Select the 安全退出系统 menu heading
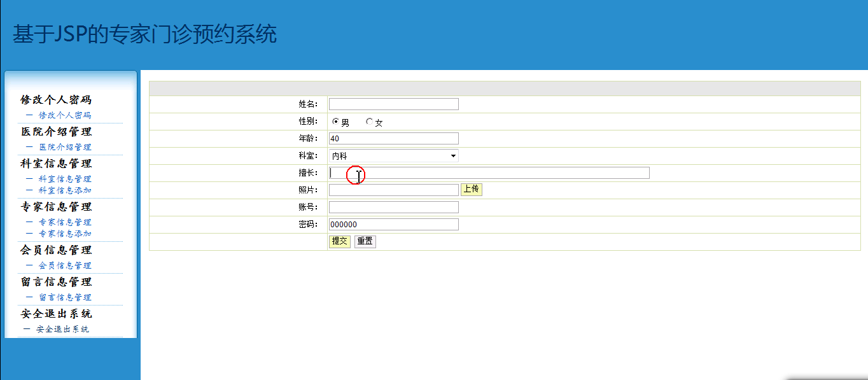Screen dimensions: 868x380 (x=56, y=314)
